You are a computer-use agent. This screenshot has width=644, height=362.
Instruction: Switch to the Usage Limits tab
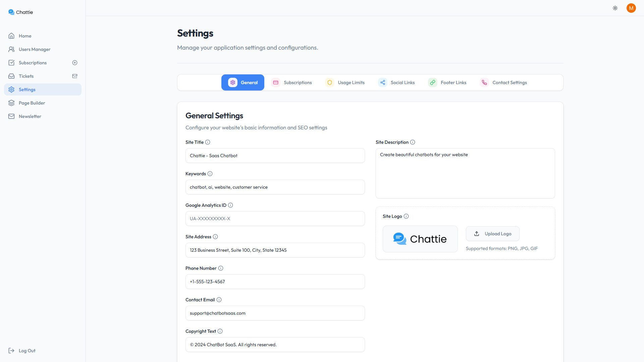345,82
